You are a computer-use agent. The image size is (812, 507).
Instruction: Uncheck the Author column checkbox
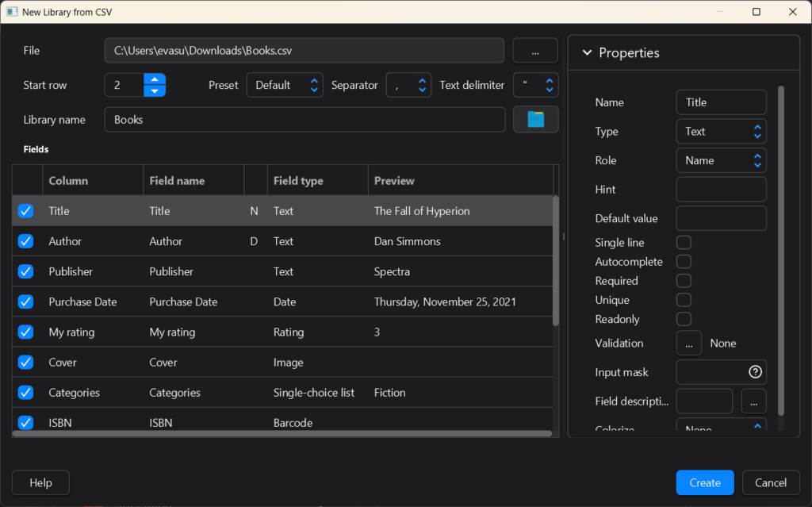[25, 241]
